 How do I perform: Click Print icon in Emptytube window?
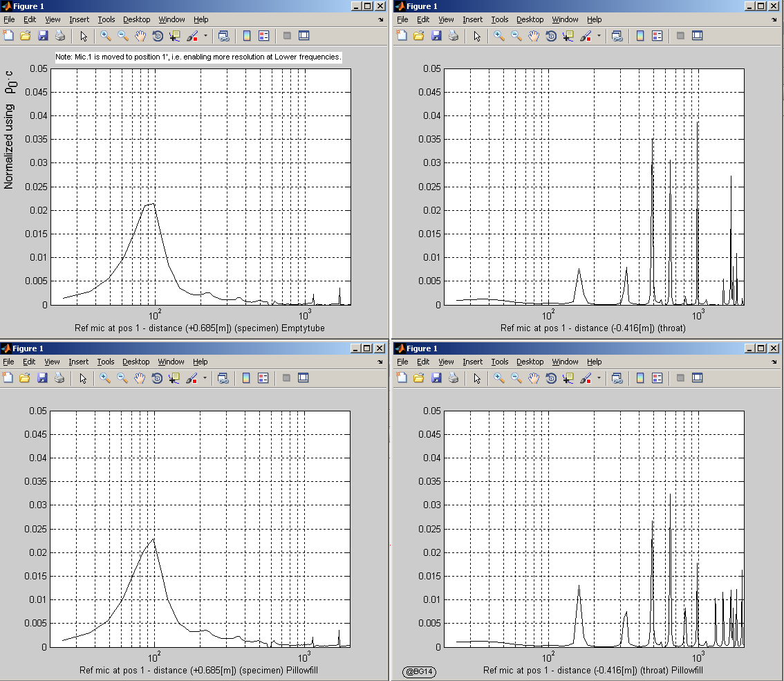[60, 35]
